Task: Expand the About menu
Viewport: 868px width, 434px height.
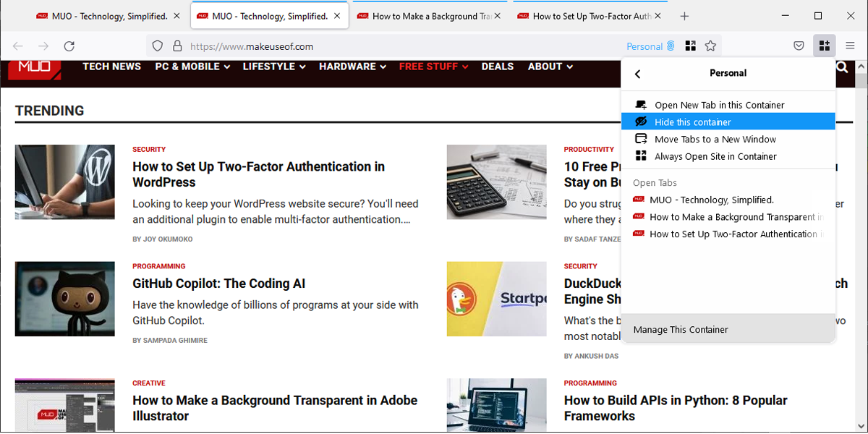Action: 550,67
